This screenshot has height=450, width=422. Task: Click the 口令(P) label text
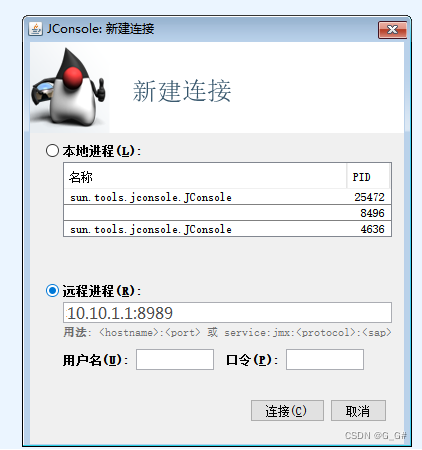tap(252, 360)
